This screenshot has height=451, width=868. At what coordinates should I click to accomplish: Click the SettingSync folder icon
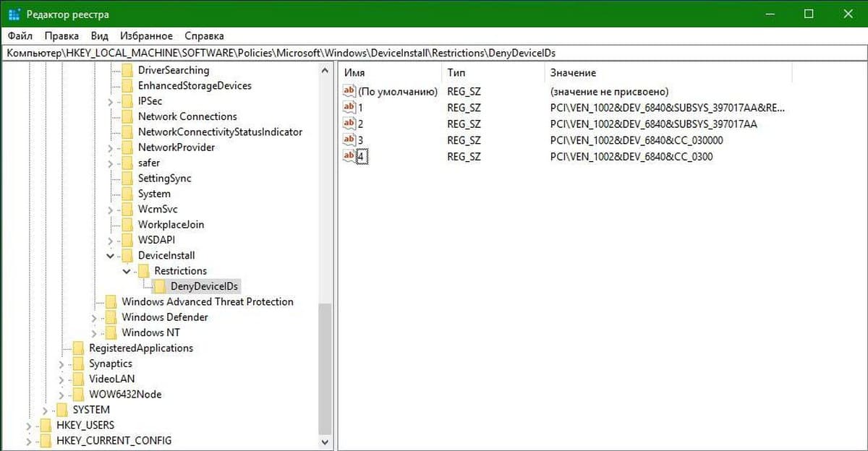[127, 178]
